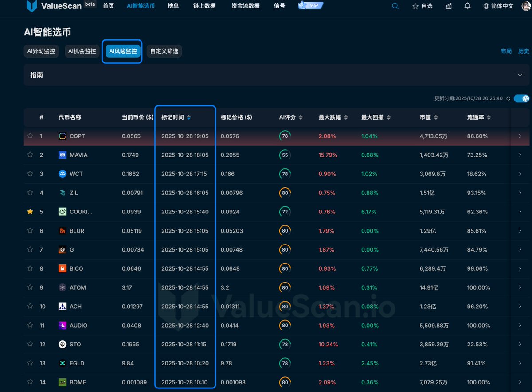Unfavorite COOKI token with the gold star
Viewport: 532px width, 392px height.
coord(30,212)
